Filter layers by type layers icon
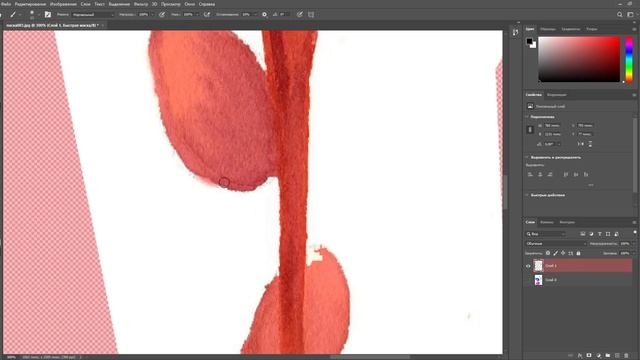Image resolution: width=640 pixels, height=360 pixels. point(600,234)
